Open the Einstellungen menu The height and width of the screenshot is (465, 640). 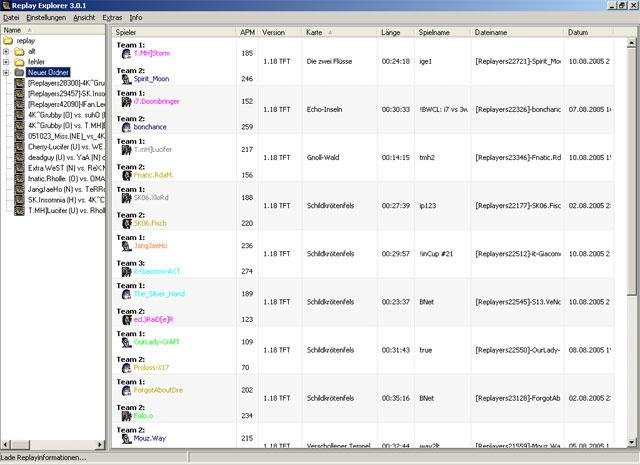click(x=46, y=18)
